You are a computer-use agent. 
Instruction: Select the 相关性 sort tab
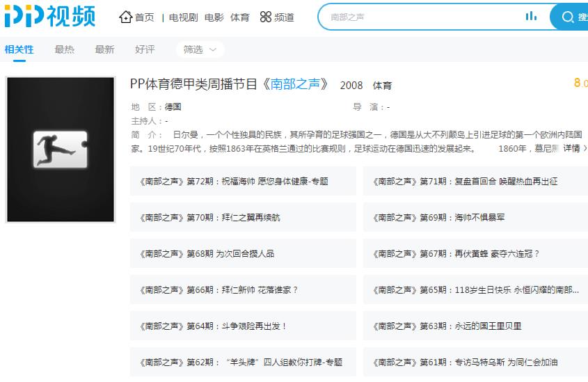click(19, 49)
